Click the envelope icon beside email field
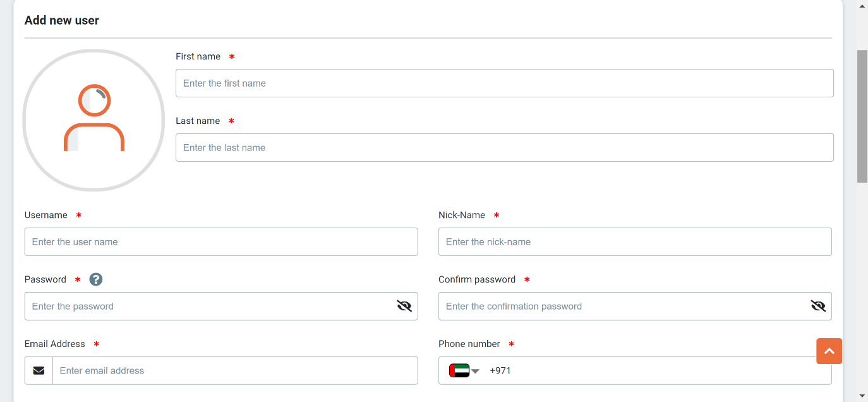The height and width of the screenshot is (402, 868). pyautogui.click(x=39, y=370)
